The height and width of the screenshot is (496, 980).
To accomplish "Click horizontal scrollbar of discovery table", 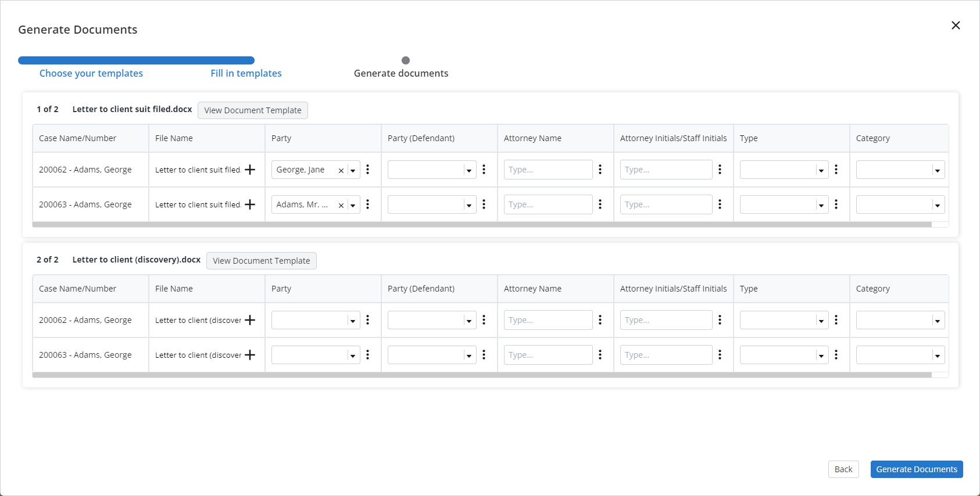I will (482, 375).
